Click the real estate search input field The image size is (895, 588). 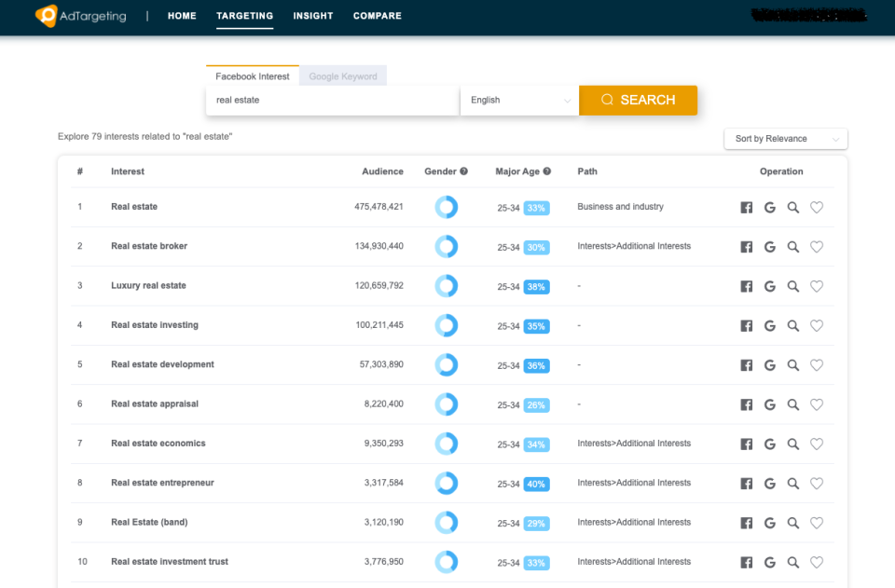(x=333, y=101)
